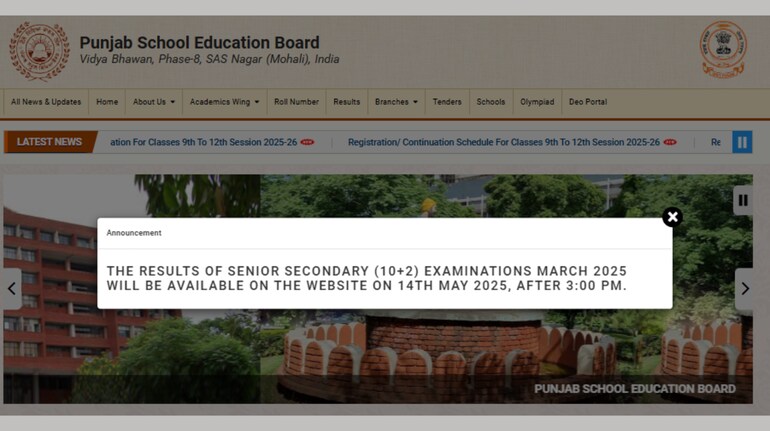Screen dimensions: 770x431
Task: Open the Schools menu item
Action: (x=491, y=102)
